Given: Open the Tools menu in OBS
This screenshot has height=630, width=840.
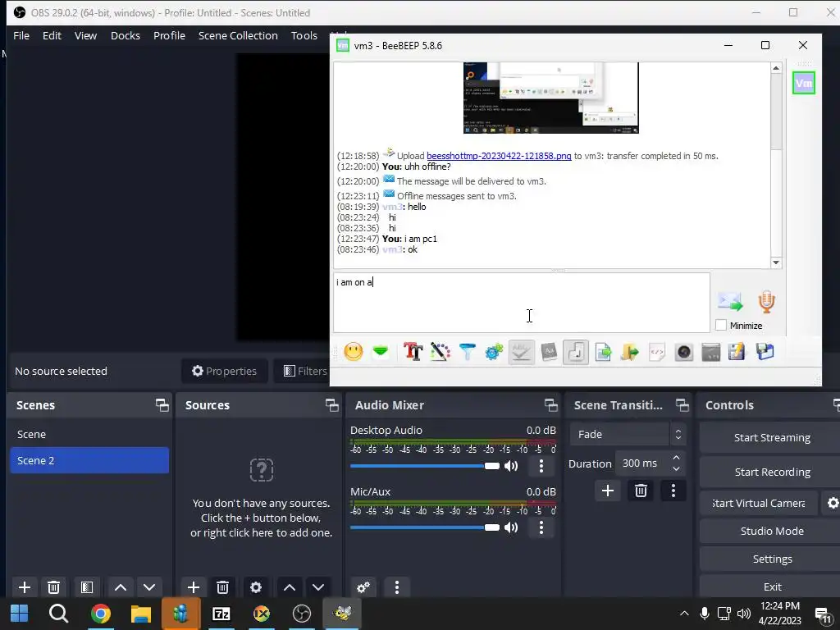Looking at the screenshot, I should pos(304,35).
